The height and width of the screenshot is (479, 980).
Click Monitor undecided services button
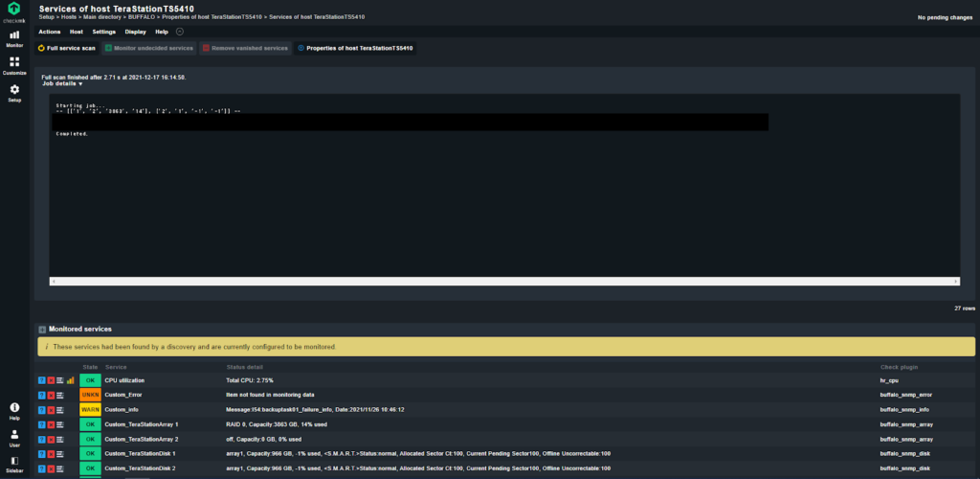148,48
